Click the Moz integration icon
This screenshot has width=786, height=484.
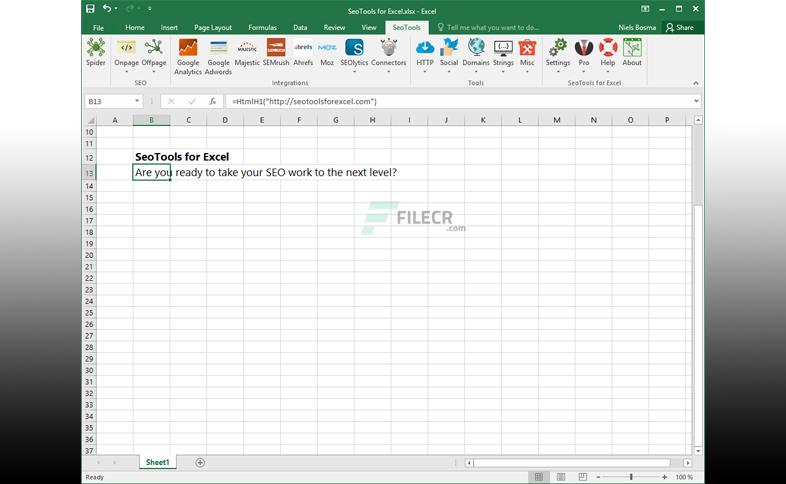[327, 53]
